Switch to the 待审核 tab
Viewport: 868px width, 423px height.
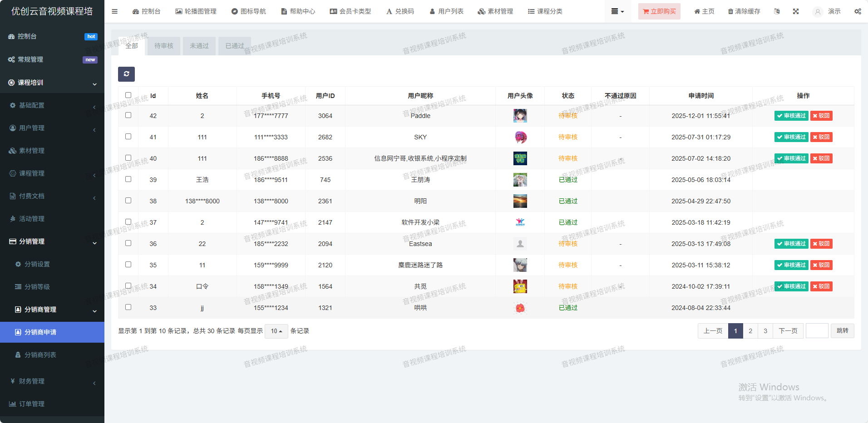(x=163, y=46)
